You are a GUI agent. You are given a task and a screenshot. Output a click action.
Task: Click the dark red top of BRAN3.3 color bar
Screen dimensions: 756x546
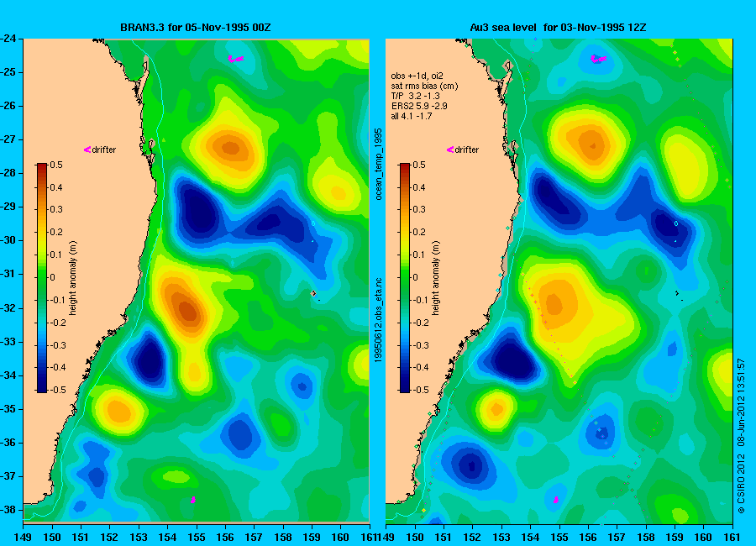coord(42,167)
